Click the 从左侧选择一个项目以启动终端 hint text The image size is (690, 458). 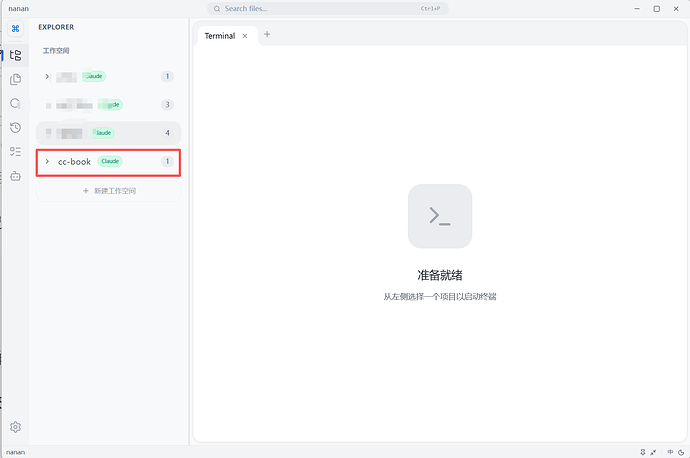[440, 297]
